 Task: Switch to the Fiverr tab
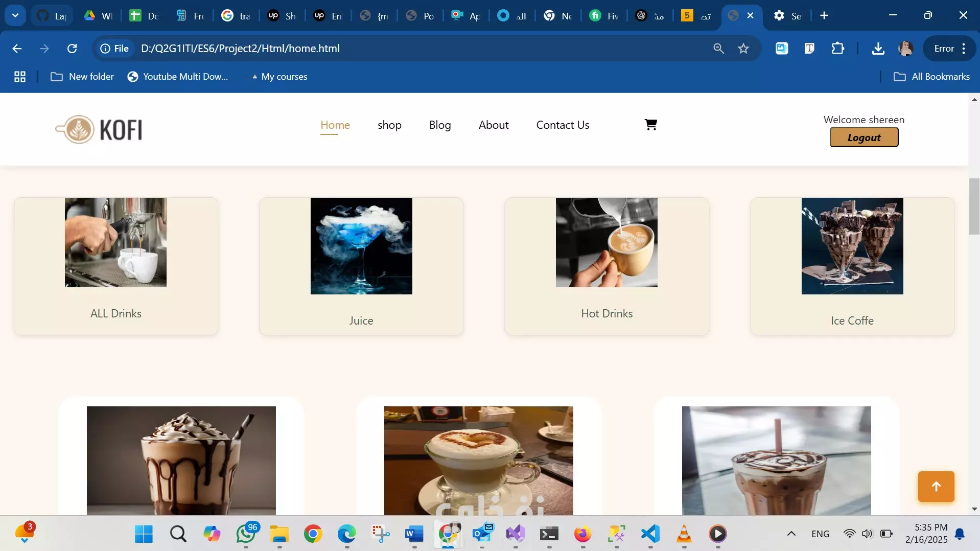603,16
